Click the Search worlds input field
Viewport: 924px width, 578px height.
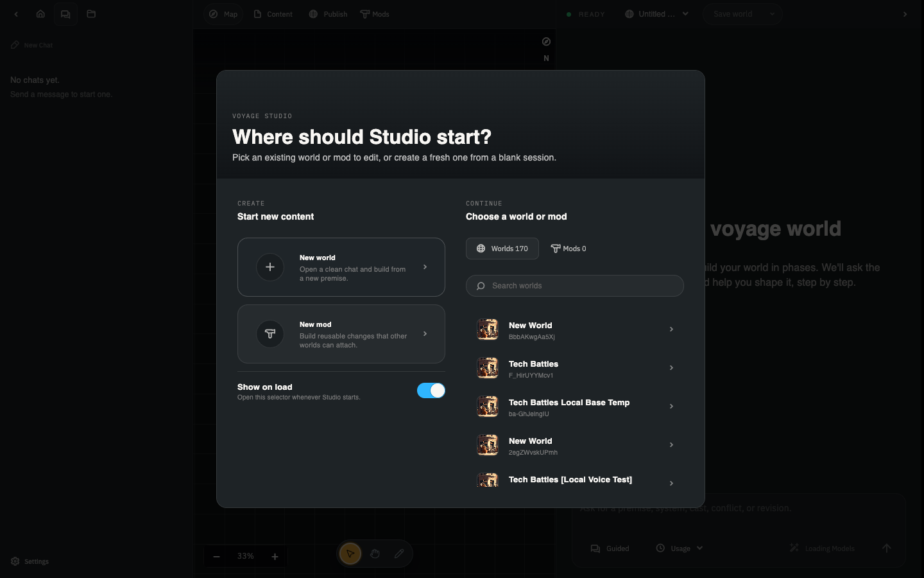tap(575, 286)
